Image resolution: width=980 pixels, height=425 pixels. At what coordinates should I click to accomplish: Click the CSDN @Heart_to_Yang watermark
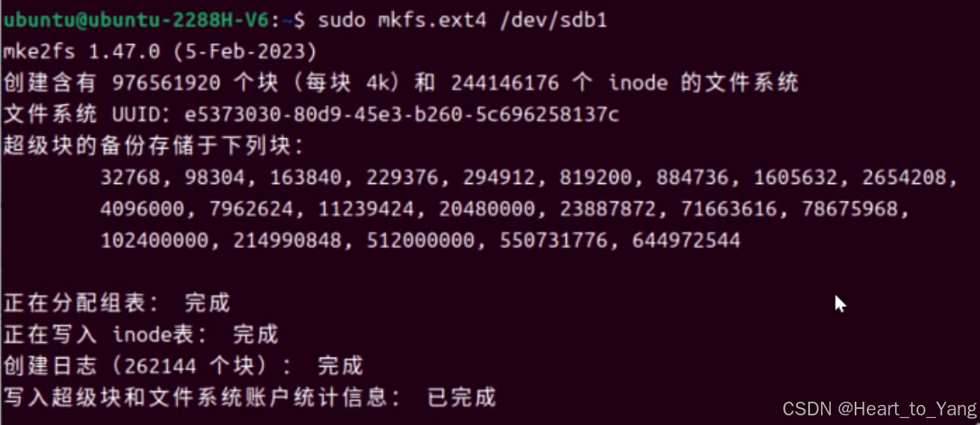tap(878, 408)
